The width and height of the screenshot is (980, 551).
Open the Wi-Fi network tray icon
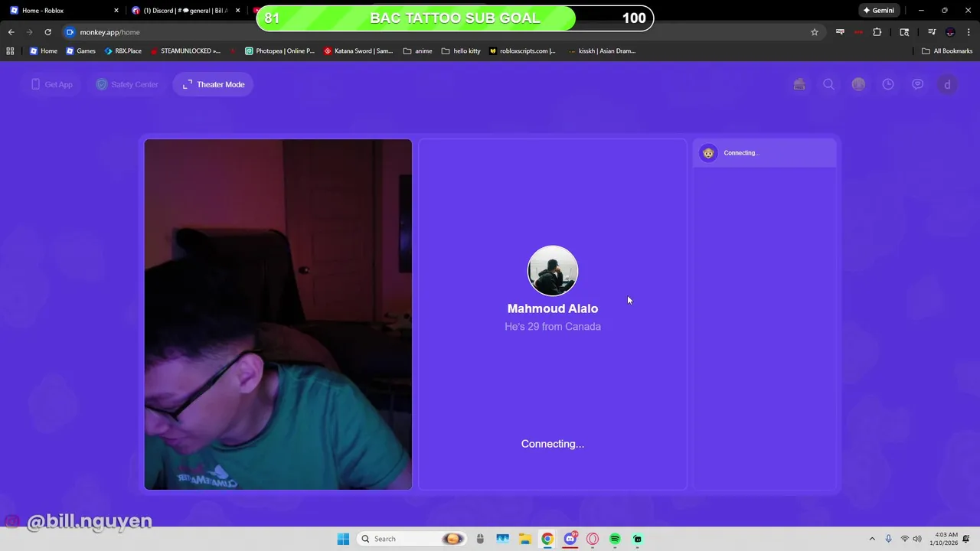pyautogui.click(x=905, y=539)
